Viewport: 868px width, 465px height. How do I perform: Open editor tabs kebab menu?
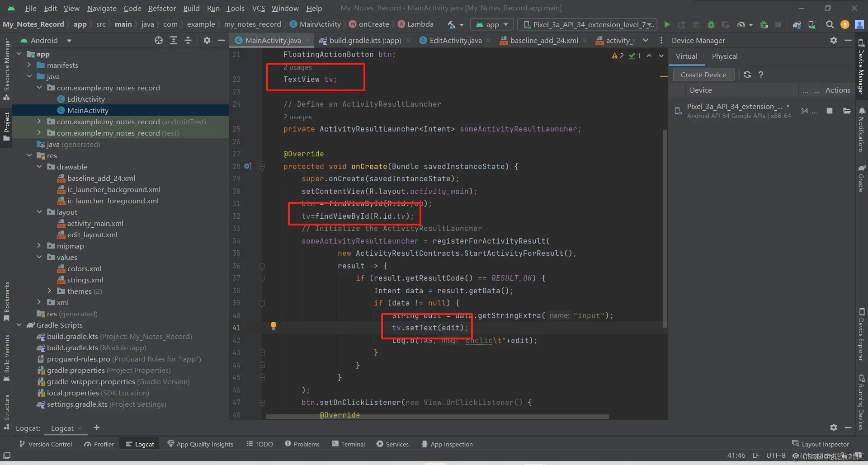tap(661, 40)
